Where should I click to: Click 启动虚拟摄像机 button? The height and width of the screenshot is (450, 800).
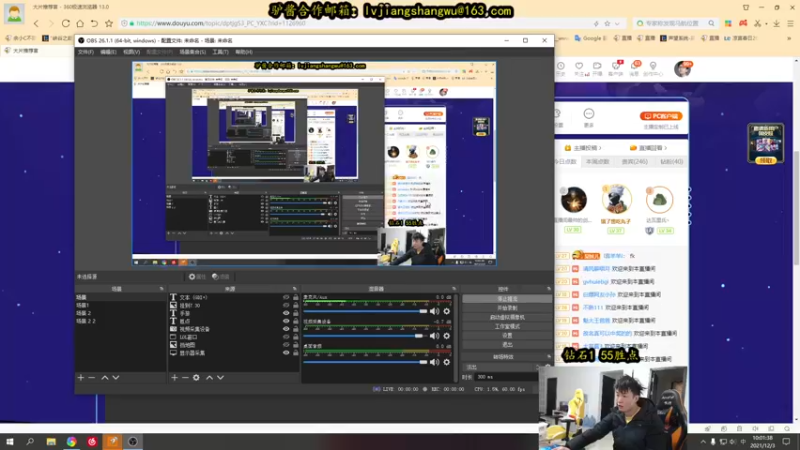click(507, 317)
